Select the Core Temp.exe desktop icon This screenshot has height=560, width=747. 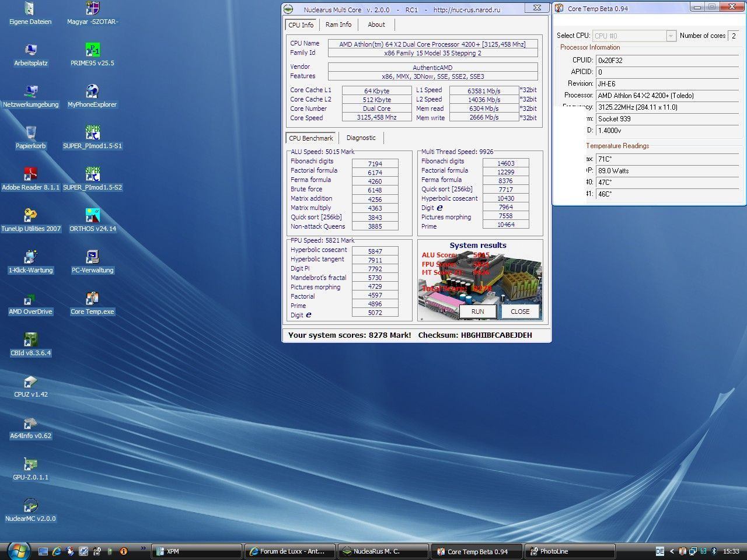(92, 304)
